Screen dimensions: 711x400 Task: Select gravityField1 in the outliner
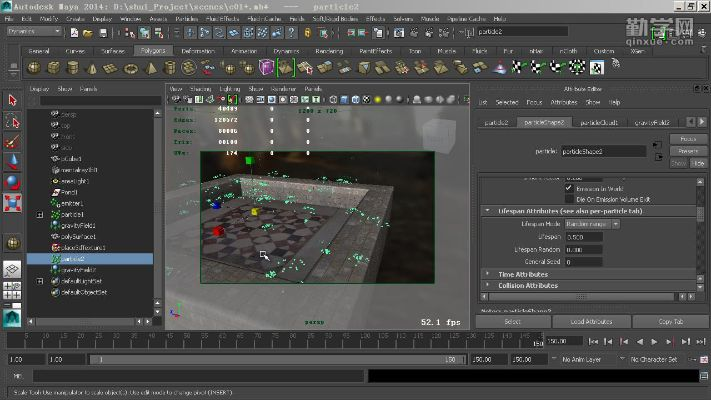tap(78, 225)
